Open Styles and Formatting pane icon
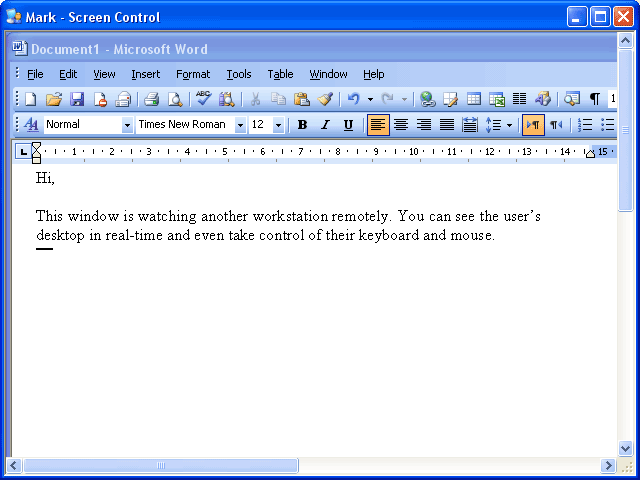The height and width of the screenshot is (480, 640). (x=31, y=124)
